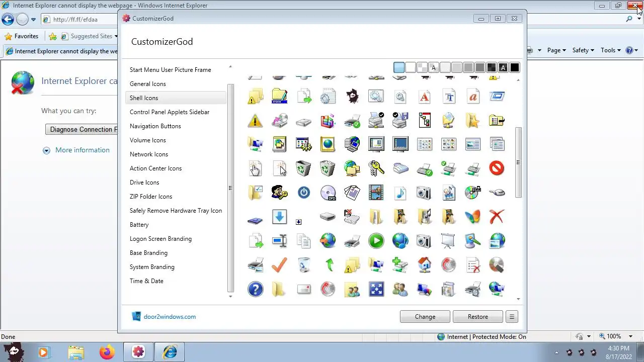
Task: Select the black ink splat icon
Action: 352,96
